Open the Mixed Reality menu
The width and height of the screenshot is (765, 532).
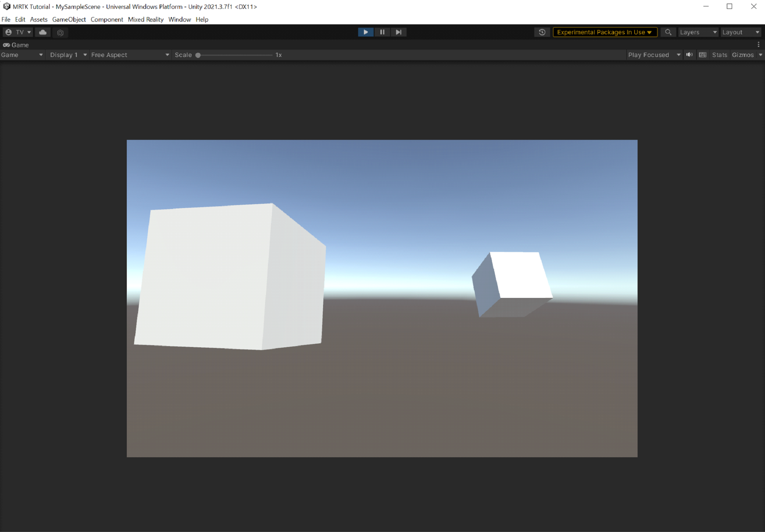(147, 19)
